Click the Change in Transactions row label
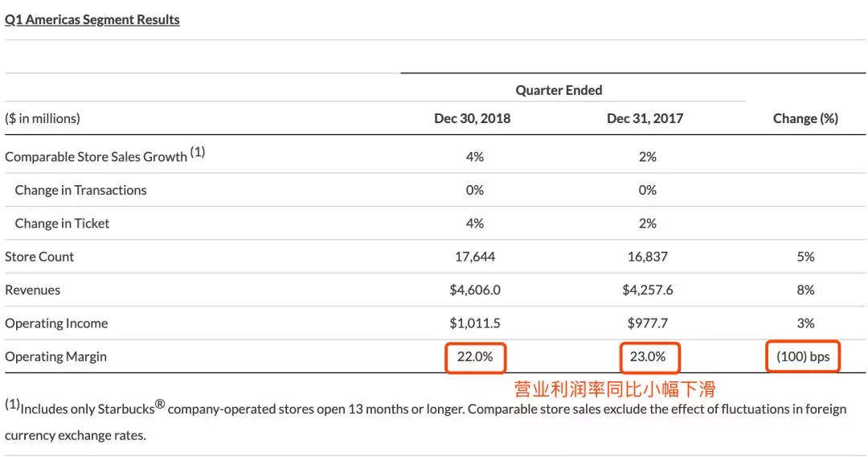 (80, 190)
